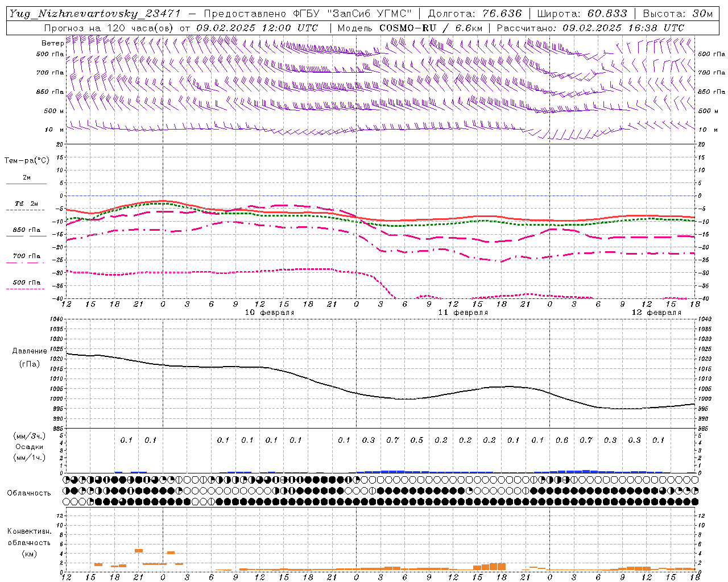
Task: Click the Рассчитано: 09.02.2025 16:38 UTC text
Action: pos(590,28)
